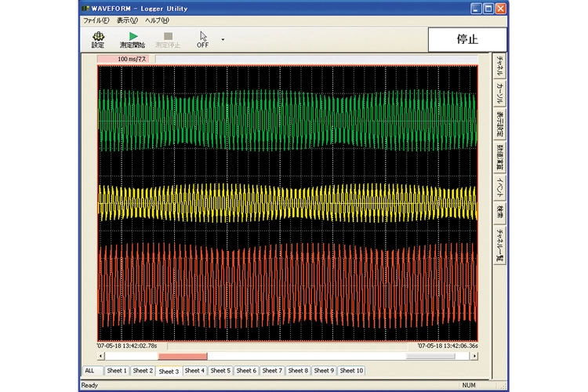Open the チャネル一覧 side tab
The image size is (588, 392).
point(500,245)
